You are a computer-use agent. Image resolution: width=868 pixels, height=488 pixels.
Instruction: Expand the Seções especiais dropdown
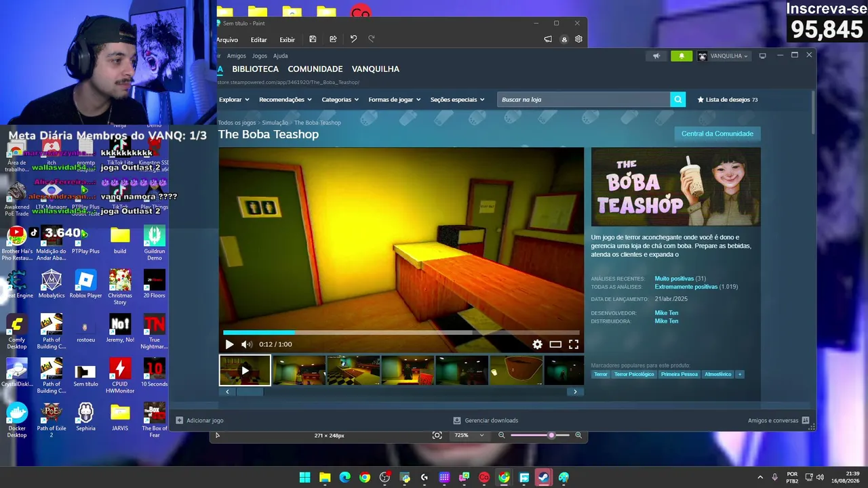click(458, 100)
